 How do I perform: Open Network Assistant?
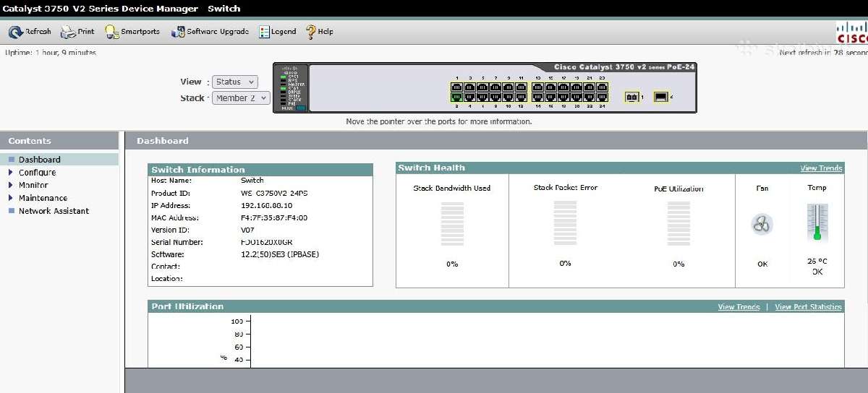[x=54, y=211]
